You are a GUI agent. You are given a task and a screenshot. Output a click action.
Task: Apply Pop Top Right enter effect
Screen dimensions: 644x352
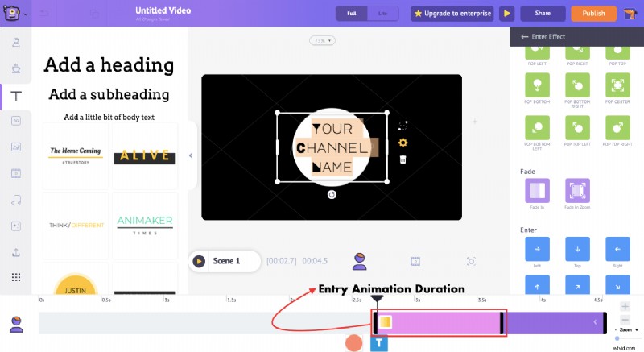coord(617,128)
